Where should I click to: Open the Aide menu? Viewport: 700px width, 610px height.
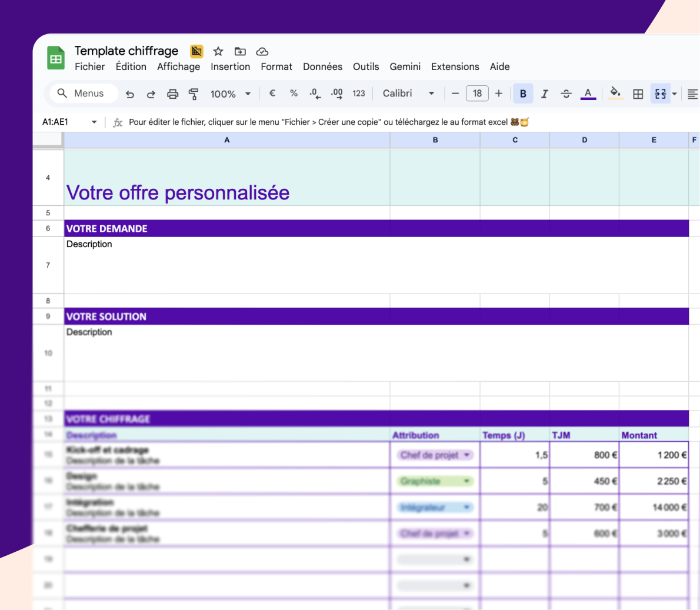pyautogui.click(x=499, y=66)
